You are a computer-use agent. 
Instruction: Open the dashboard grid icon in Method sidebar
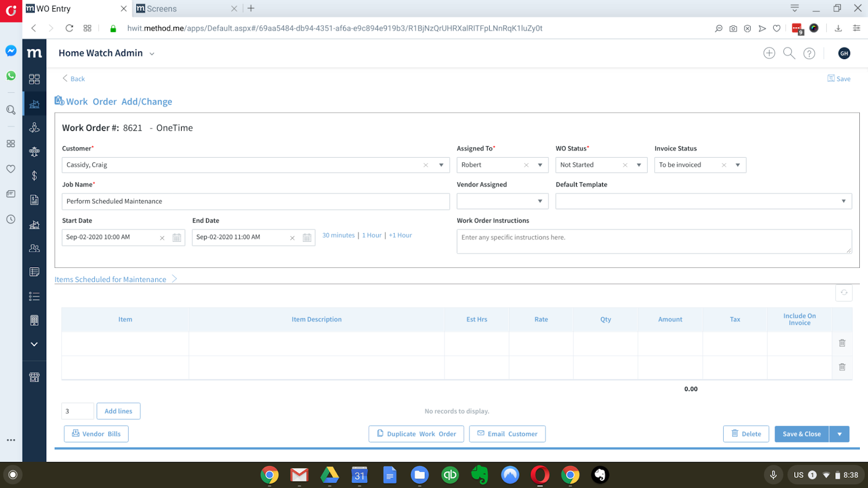click(x=34, y=79)
